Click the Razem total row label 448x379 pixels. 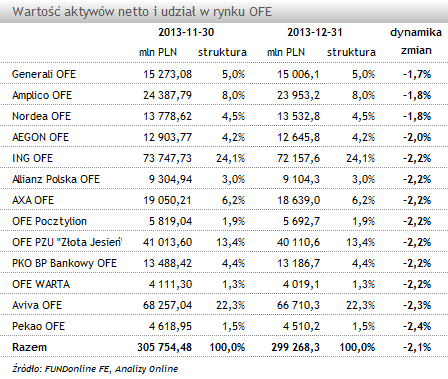click(x=29, y=347)
